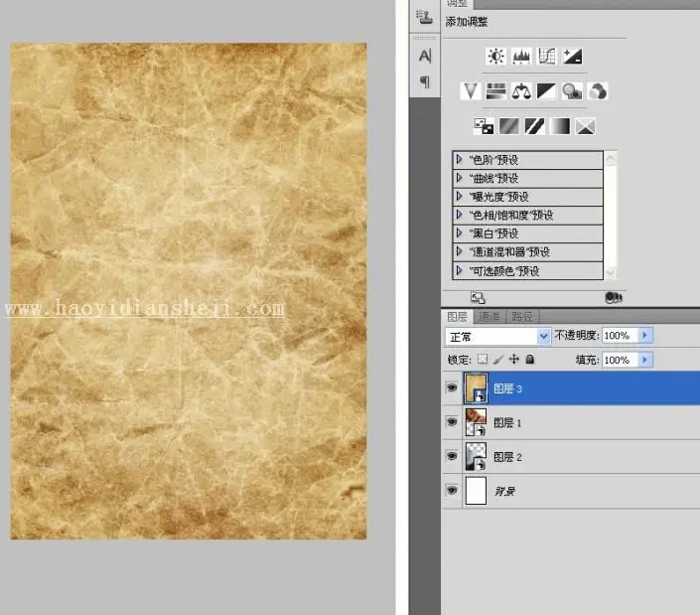Expand the "色相/饱和度" presets
The width and height of the screenshot is (700, 615).
pyautogui.click(x=459, y=215)
